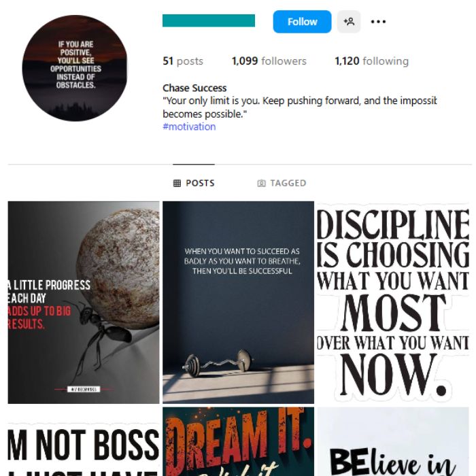
Task: Click the Posts grid icon
Action: pyautogui.click(x=177, y=183)
